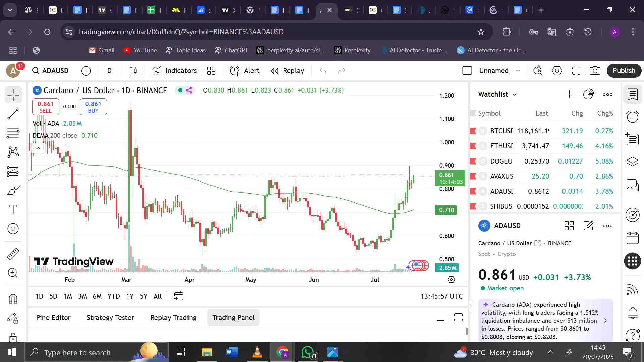The height and width of the screenshot is (362, 644).
Task: Open the chats sidebar icon
Action: pos(633,185)
